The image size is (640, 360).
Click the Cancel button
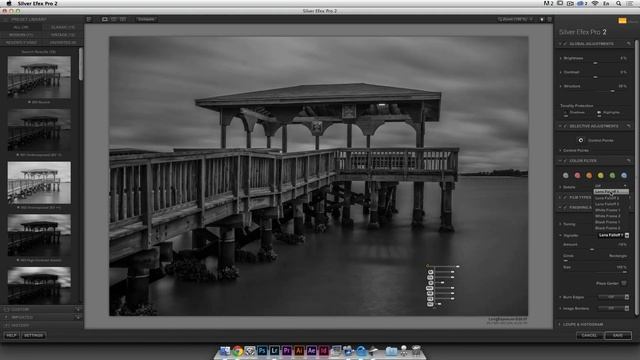[x=589, y=336]
